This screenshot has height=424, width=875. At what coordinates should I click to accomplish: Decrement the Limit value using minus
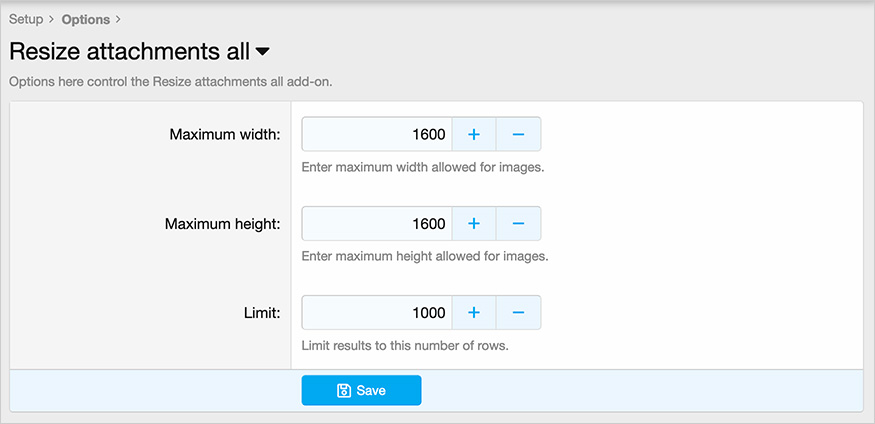518,313
